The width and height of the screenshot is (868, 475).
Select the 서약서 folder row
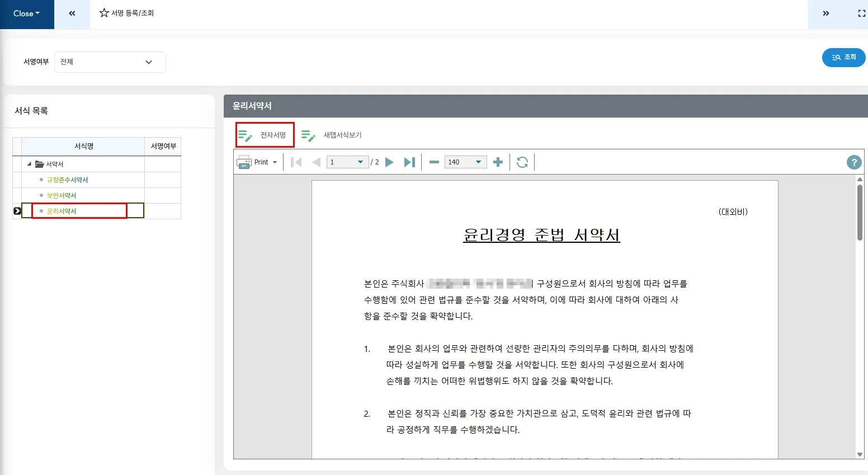coord(83,164)
